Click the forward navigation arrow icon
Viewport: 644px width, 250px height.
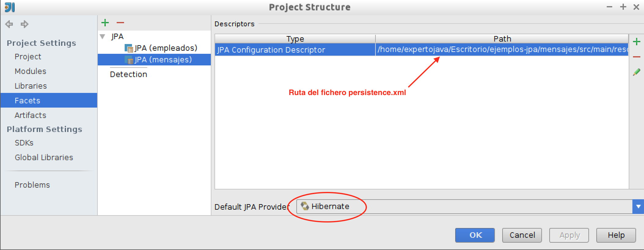tap(24, 24)
